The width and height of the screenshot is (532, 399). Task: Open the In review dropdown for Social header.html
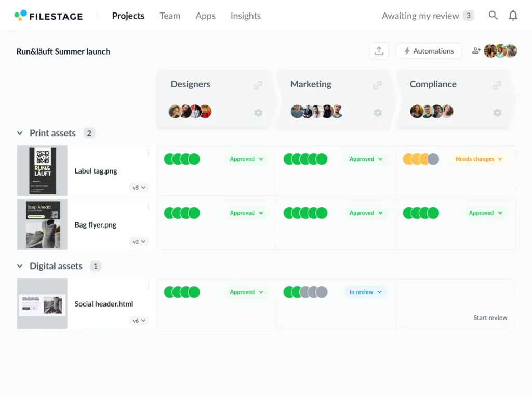(x=365, y=292)
